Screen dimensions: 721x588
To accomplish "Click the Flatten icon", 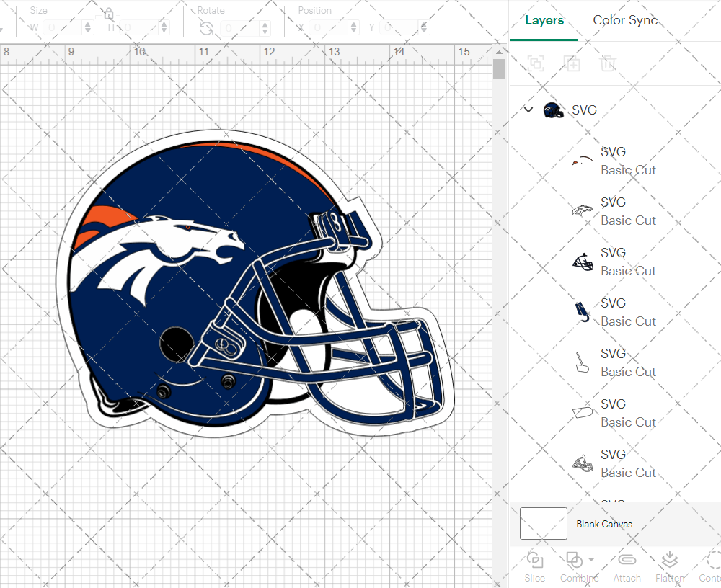I will [x=669, y=560].
